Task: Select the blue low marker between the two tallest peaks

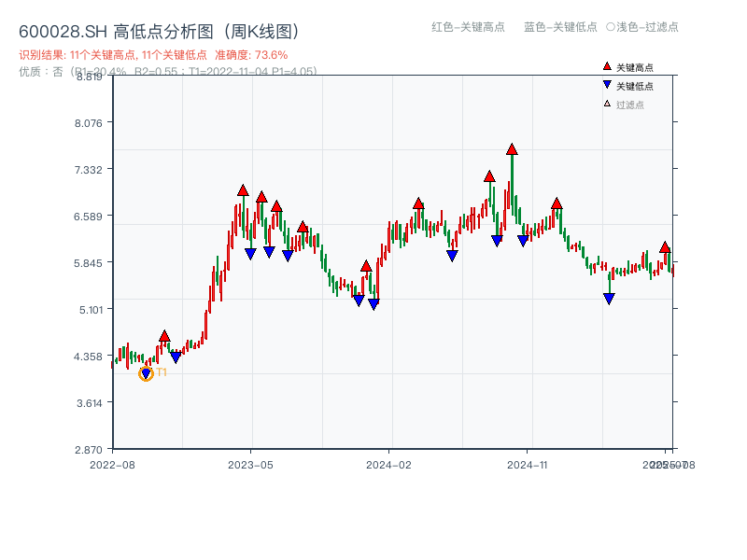Action: [497, 241]
